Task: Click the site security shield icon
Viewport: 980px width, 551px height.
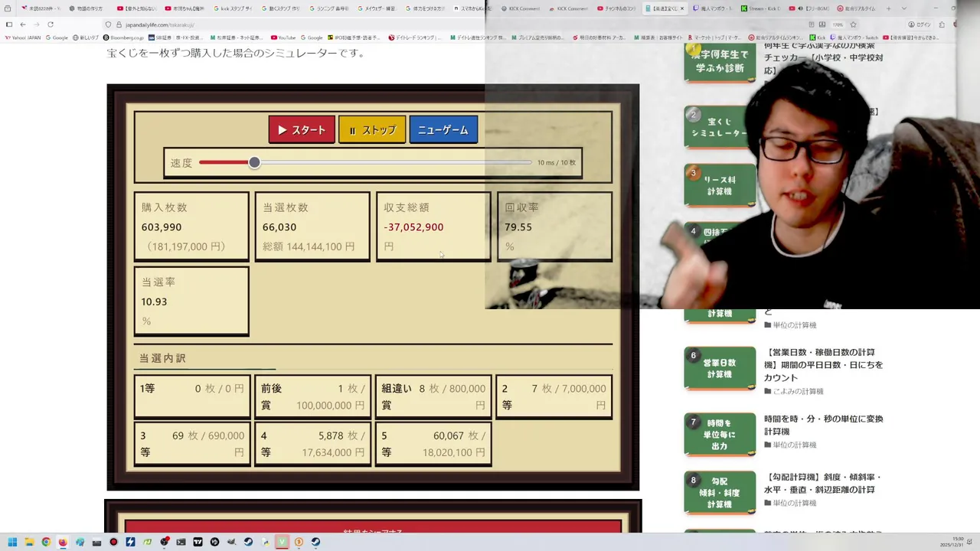Action: [x=108, y=24]
